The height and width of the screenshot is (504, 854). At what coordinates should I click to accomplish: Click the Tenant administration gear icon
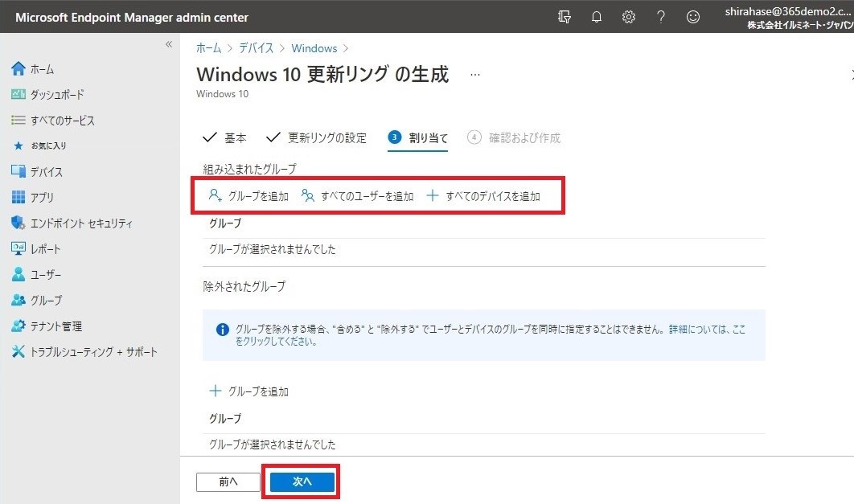[18, 326]
